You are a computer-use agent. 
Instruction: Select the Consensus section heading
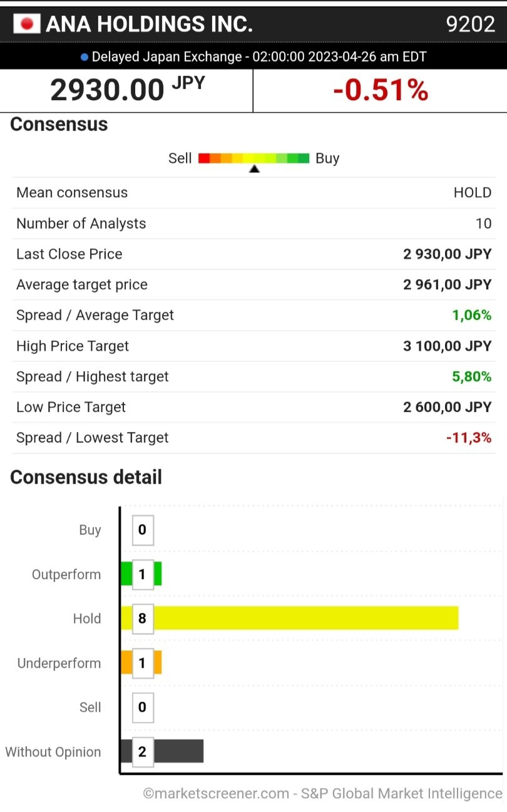coord(59,124)
